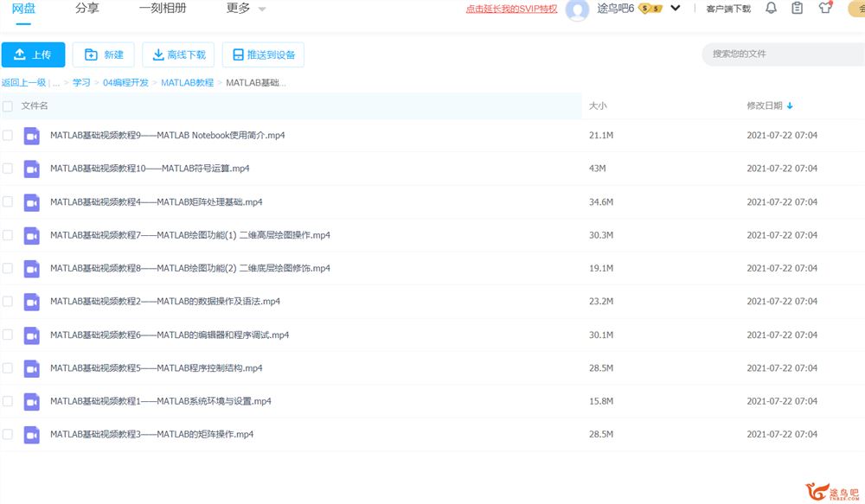Viewport: 865px width, 504px height.
Task: Expand the account dropdown arrow beside username
Action: pyautogui.click(x=676, y=9)
